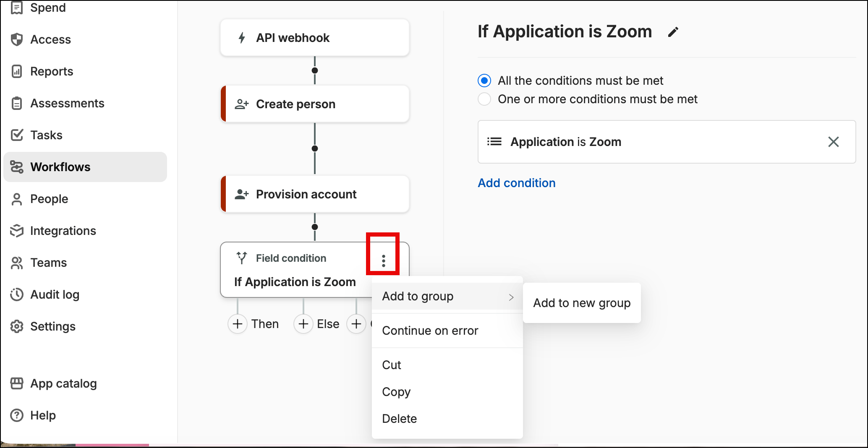Add a step with the Else plus button
Image resolution: width=868 pixels, height=448 pixels.
(303, 324)
